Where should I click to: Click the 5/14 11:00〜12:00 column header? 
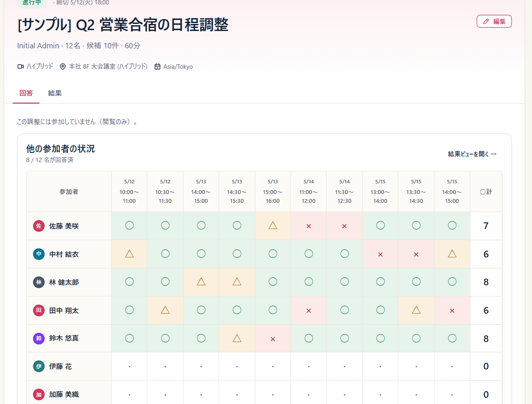coord(309,191)
